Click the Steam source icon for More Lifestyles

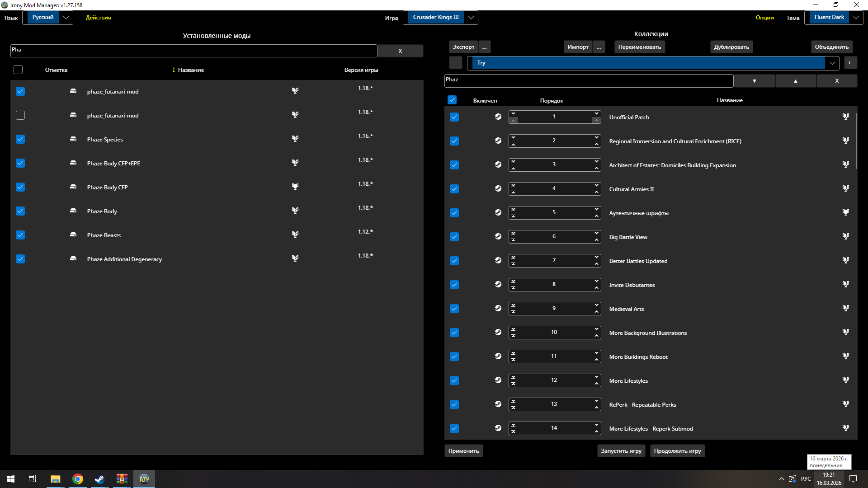point(498,380)
